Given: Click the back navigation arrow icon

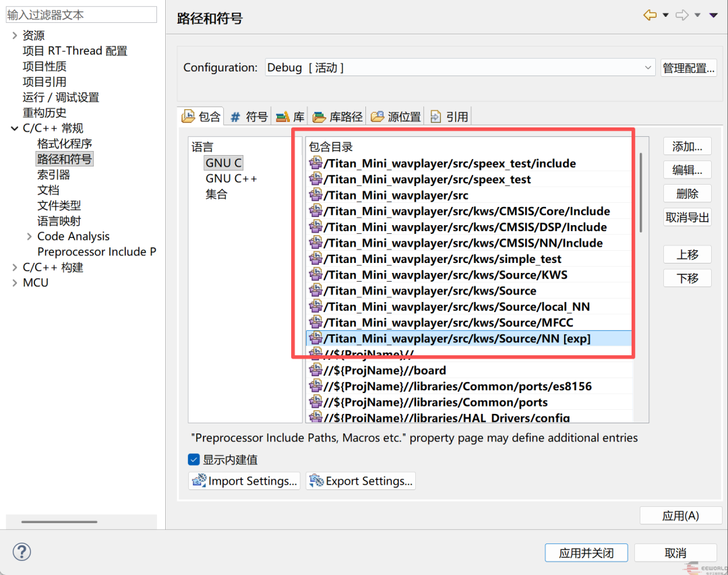Looking at the screenshot, I should [x=650, y=16].
